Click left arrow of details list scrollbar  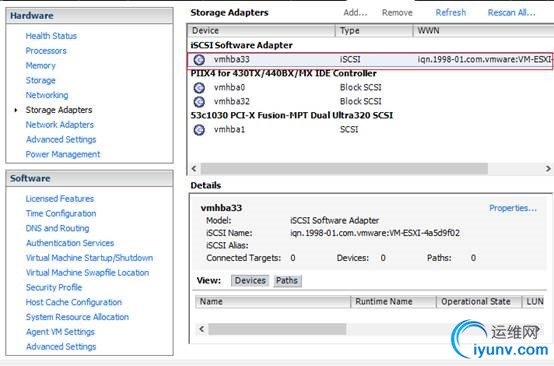202,329
